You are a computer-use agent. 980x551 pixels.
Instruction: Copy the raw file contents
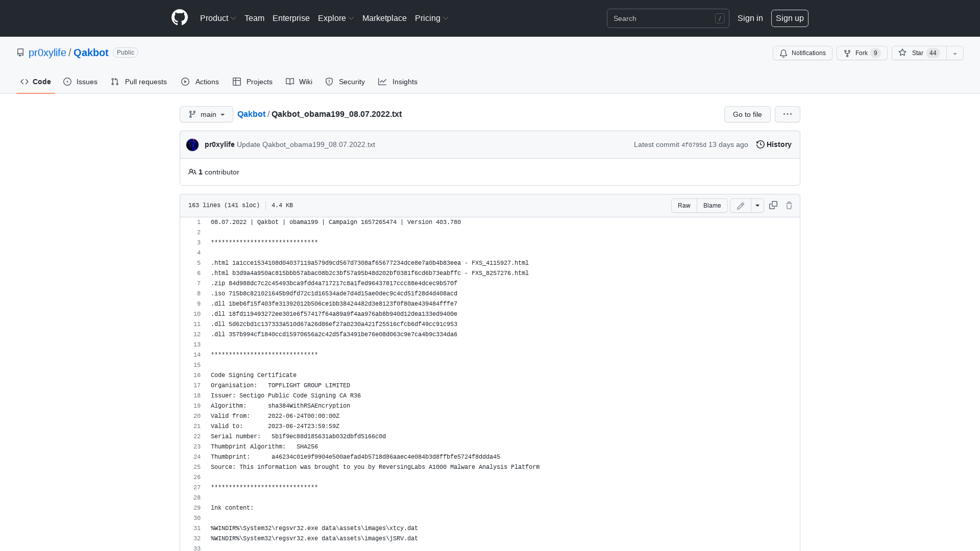pos(773,205)
